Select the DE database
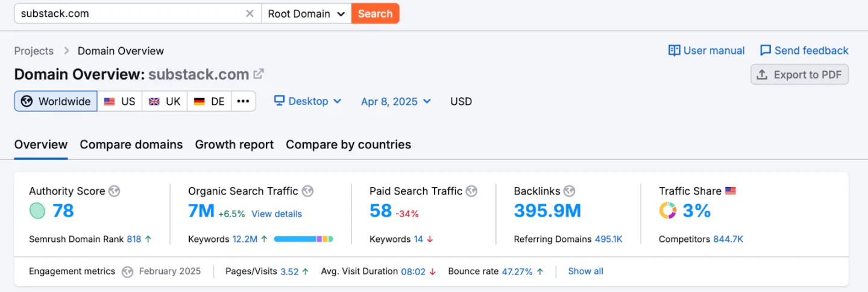Viewport: 868px width, 292px height. click(209, 101)
